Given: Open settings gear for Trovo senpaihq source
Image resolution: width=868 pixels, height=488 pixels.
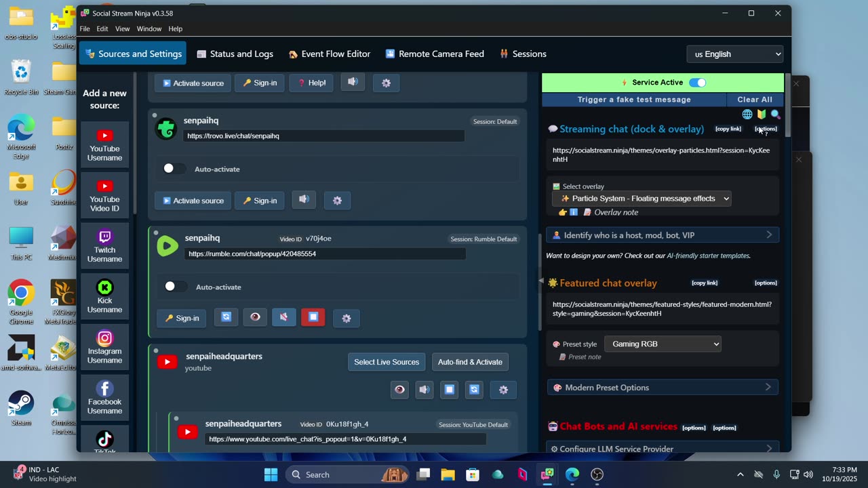Looking at the screenshot, I should pos(337,200).
